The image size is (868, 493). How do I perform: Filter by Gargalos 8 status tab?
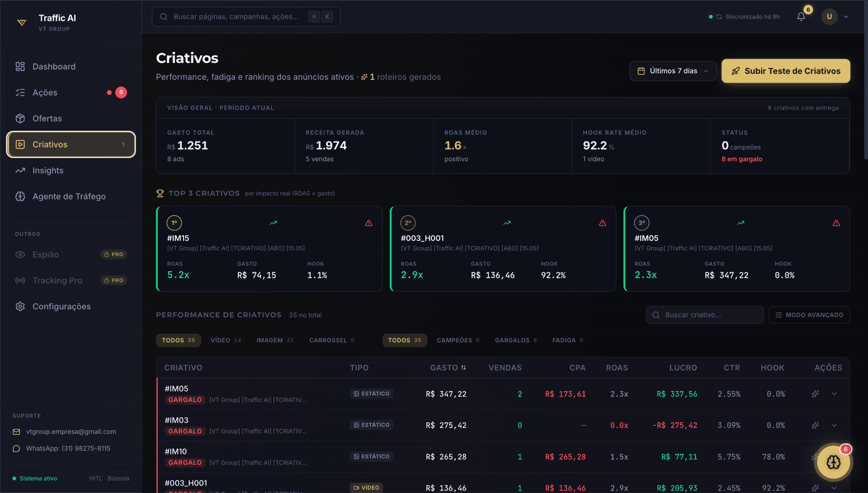click(x=516, y=340)
